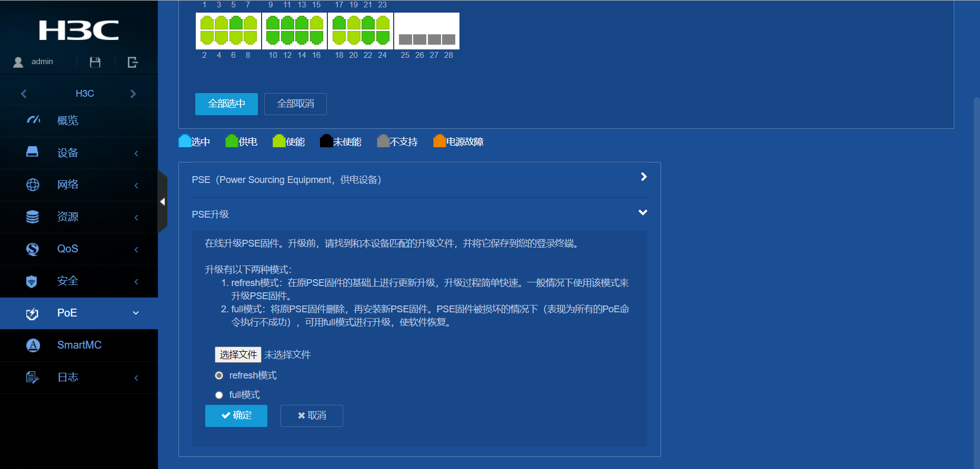Viewport: 980px width, 469px height.
Task: Select gray port 28 on the panel
Action: 448,39
